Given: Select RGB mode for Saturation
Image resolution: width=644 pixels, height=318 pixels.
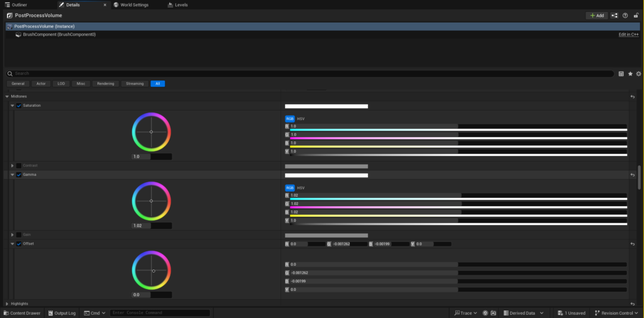Looking at the screenshot, I should [x=290, y=119].
